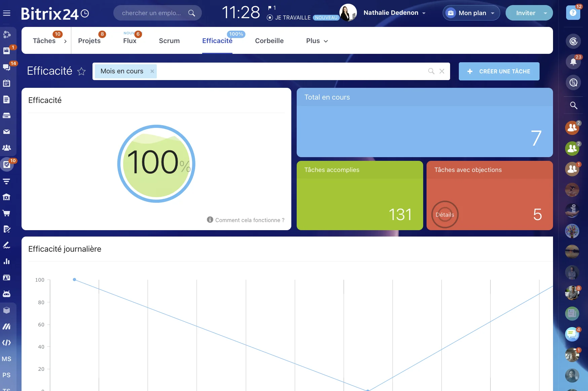Screen dimensions: 588x391
Task: Click the CRÉER UNE TÂCHE button
Action: pyautogui.click(x=499, y=71)
